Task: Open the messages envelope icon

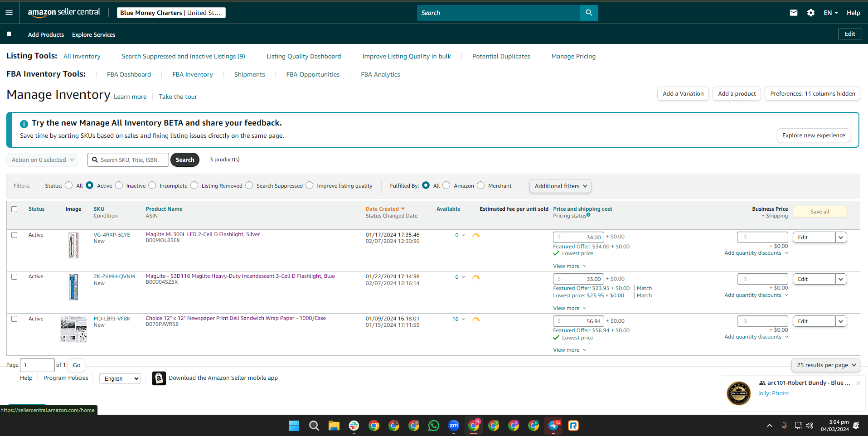Action: tap(793, 13)
